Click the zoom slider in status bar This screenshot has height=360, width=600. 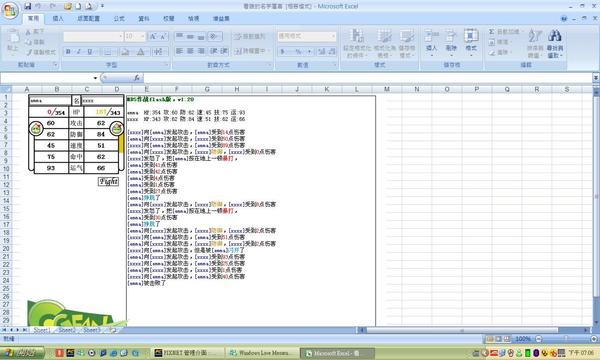pos(566,339)
